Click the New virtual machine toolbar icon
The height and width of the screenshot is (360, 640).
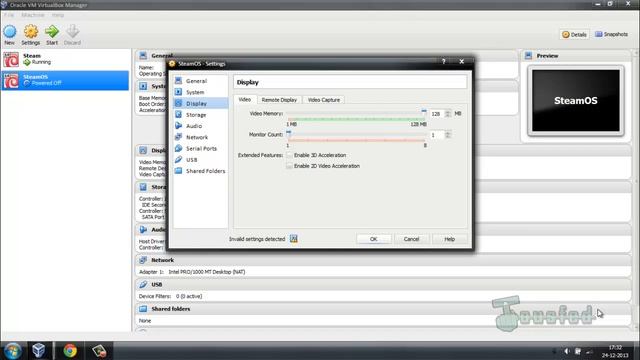tap(9, 31)
